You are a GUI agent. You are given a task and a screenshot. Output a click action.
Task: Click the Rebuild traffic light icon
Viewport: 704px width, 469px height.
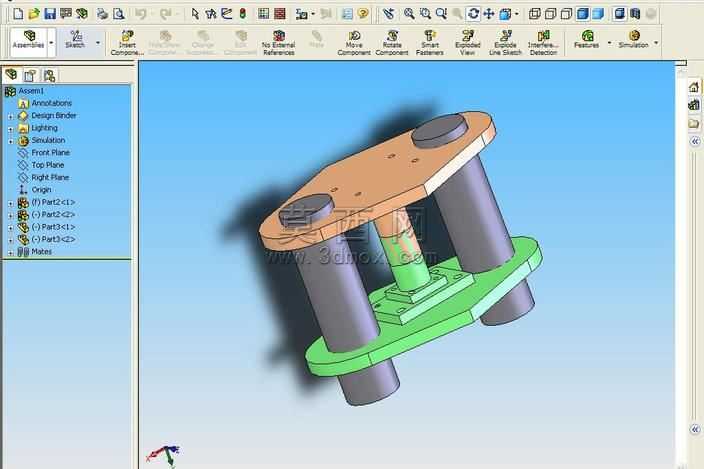tap(243, 14)
